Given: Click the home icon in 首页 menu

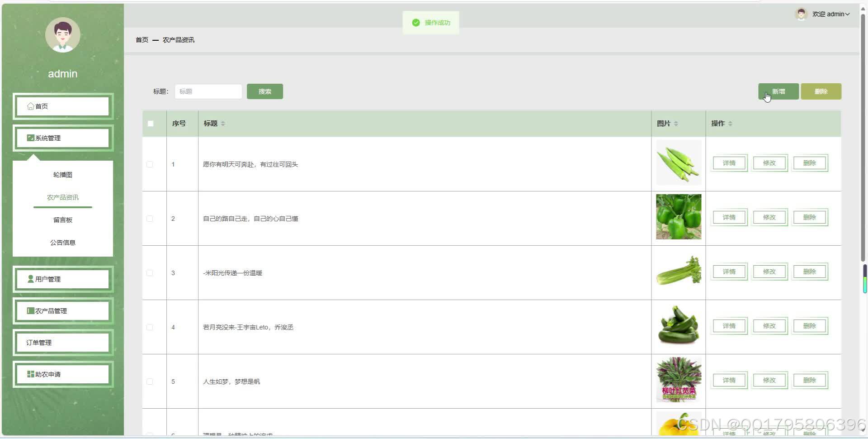Looking at the screenshot, I should 30,106.
